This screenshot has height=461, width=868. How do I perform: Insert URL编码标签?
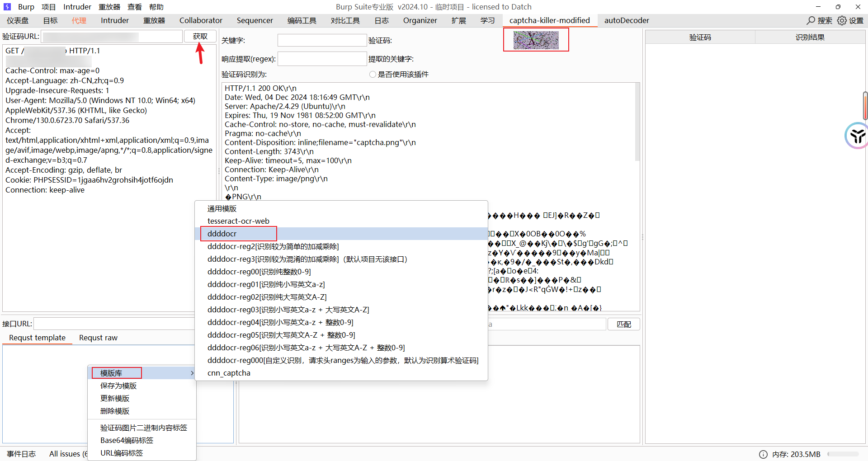pos(142,453)
